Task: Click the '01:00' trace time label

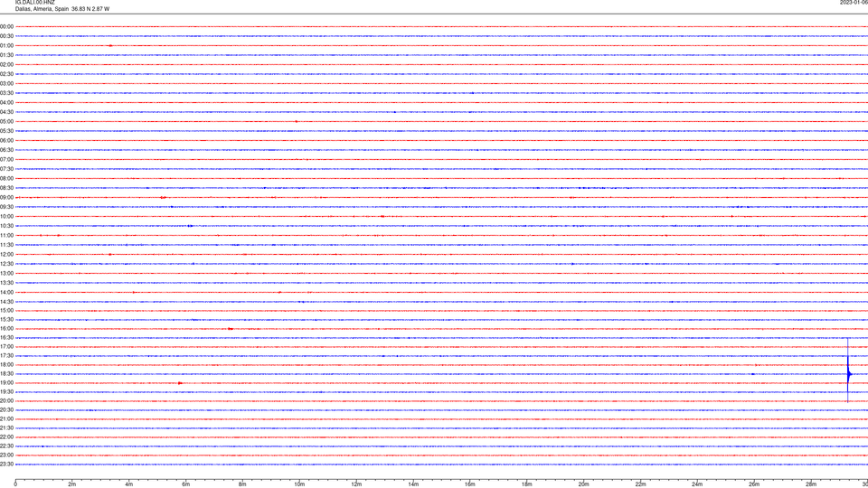Action: tap(6, 46)
